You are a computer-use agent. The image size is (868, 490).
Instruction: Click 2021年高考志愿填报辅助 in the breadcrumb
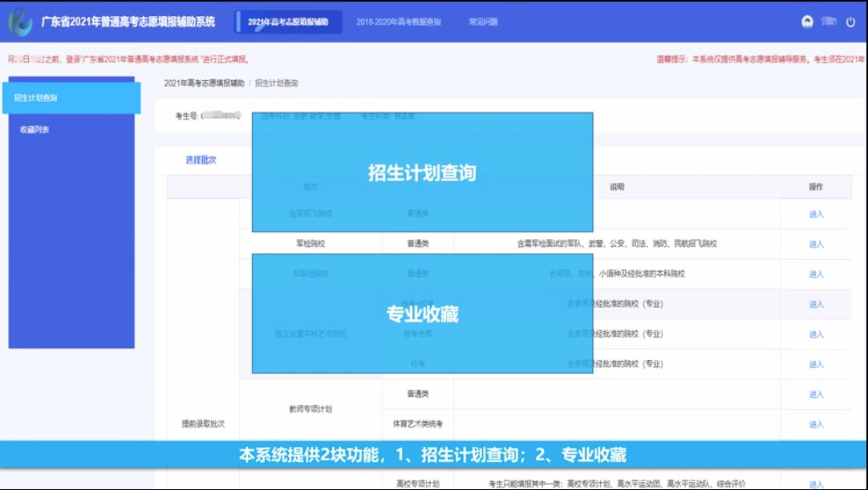(x=204, y=83)
